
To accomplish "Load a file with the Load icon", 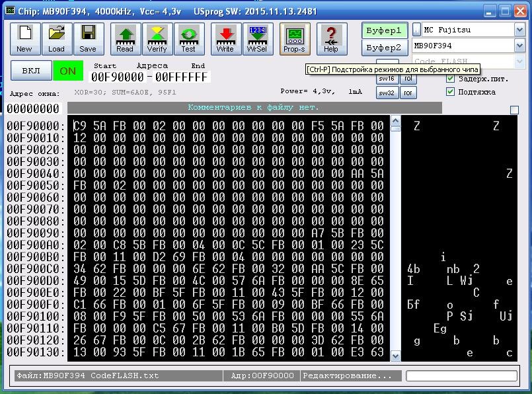I will coord(57,38).
